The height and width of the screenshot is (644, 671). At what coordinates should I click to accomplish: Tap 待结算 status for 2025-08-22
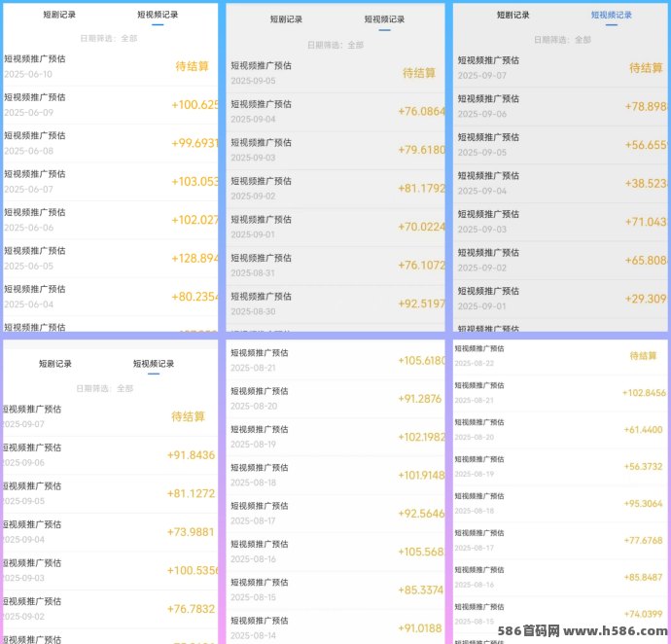tap(643, 356)
